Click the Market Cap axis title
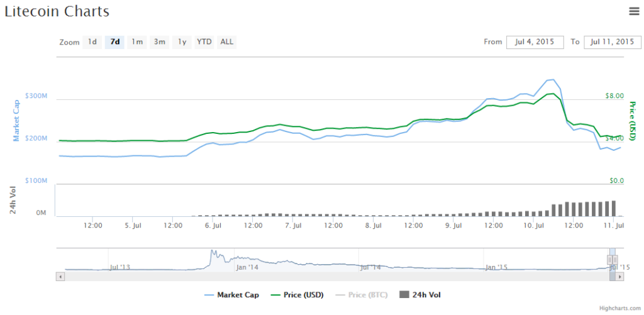Screen dimensions: 644x315 coord(17,120)
